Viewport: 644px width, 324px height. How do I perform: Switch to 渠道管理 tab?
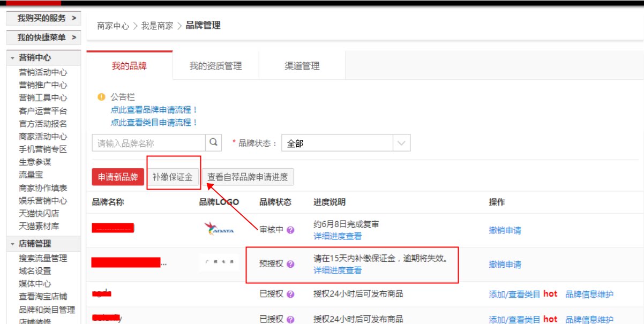tap(302, 66)
